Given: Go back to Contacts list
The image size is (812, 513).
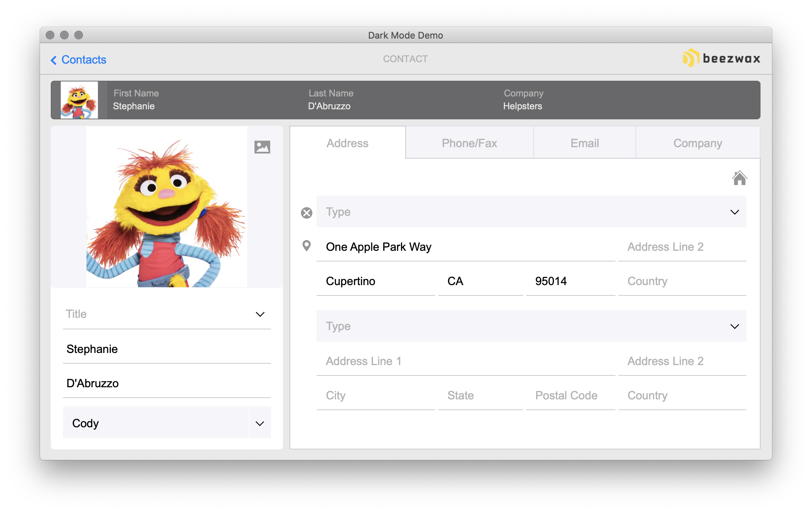Looking at the screenshot, I should pyautogui.click(x=84, y=60).
